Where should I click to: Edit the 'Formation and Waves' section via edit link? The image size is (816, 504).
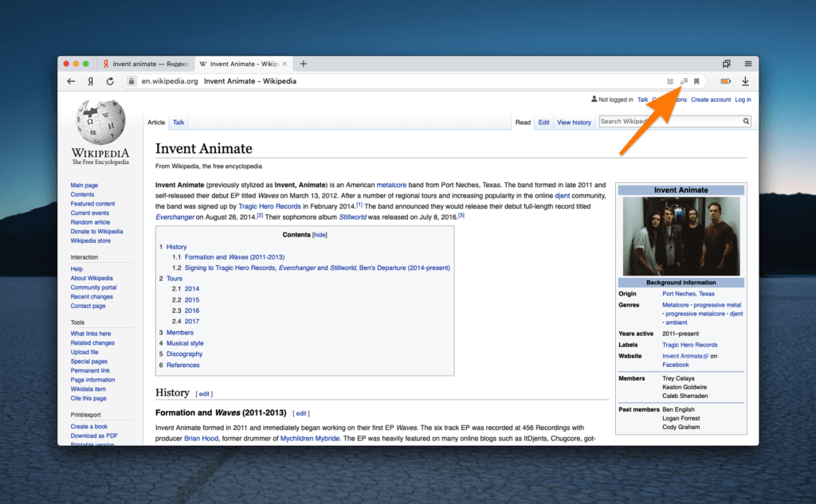(300, 413)
